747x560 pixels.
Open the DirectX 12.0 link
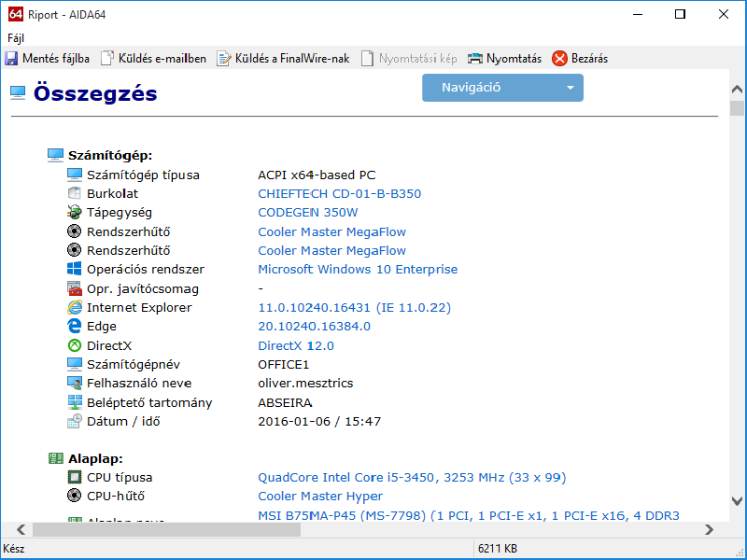coord(296,345)
